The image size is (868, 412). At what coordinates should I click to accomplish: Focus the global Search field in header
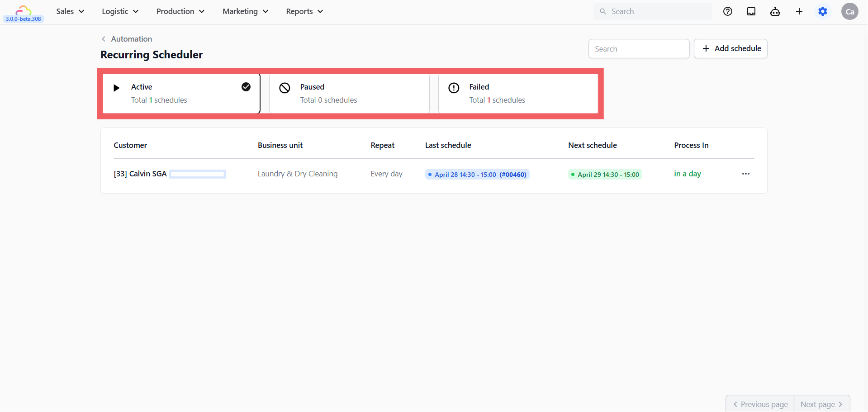point(653,11)
